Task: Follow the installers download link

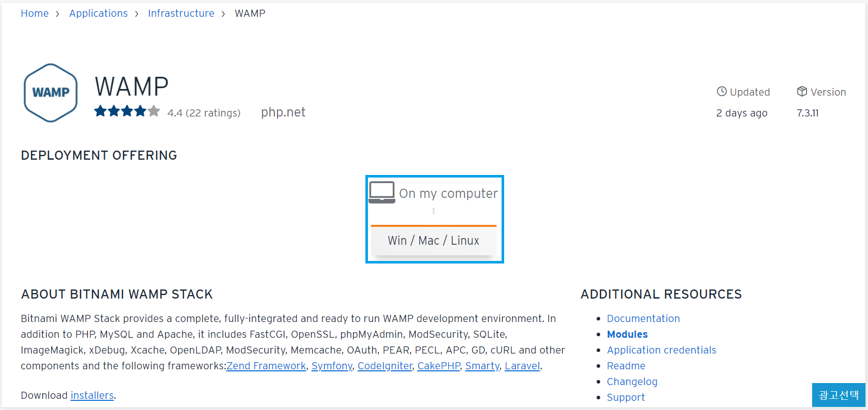Action: click(92, 395)
